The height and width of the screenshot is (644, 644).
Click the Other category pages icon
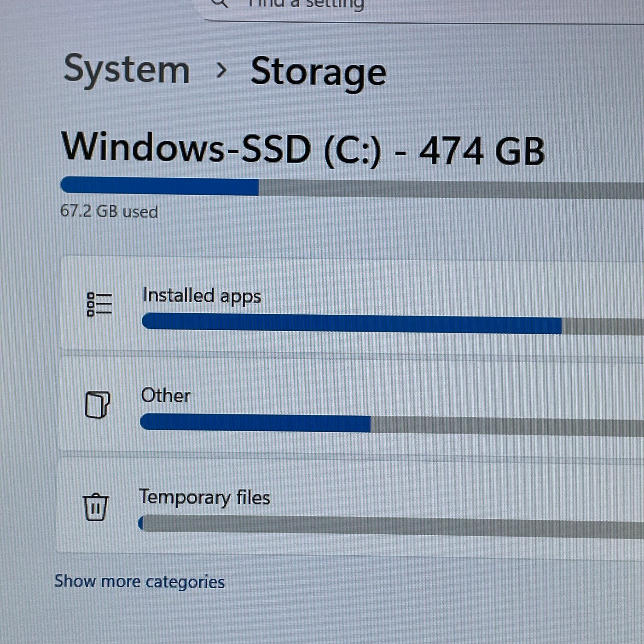click(98, 405)
